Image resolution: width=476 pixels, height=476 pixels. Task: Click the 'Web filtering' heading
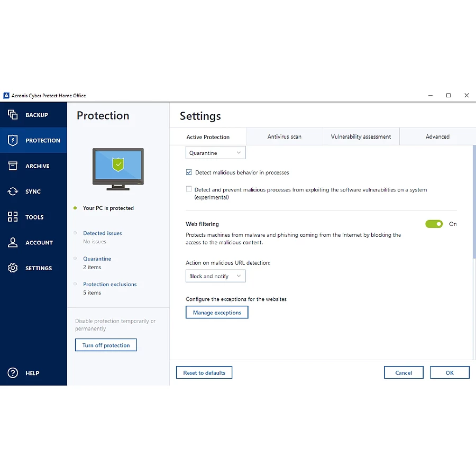pyautogui.click(x=202, y=224)
